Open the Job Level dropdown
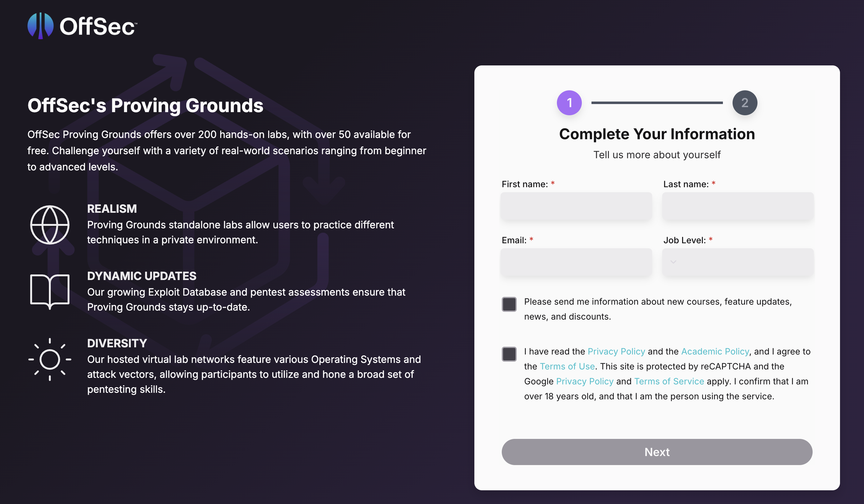Viewport: 864px width, 504px height. coord(738,262)
